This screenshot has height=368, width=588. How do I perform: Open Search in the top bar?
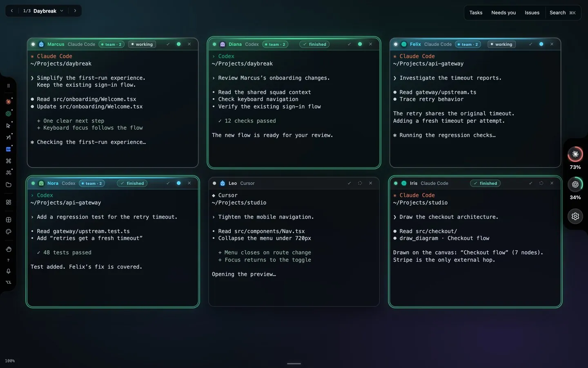(562, 13)
